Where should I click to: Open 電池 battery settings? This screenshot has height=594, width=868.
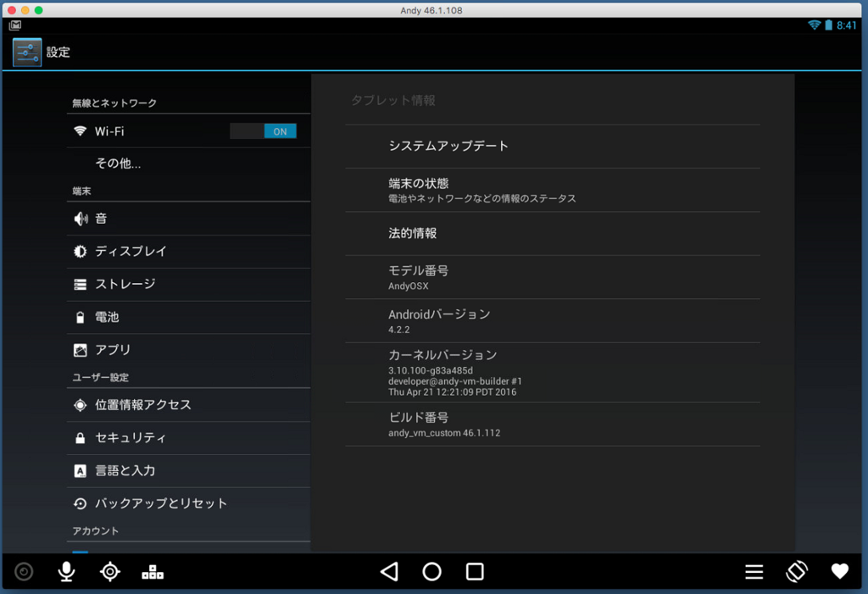click(188, 317)
